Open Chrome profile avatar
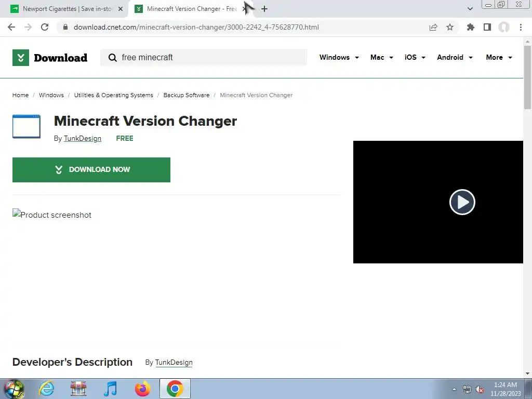532x399 pixels. point(504,27)
